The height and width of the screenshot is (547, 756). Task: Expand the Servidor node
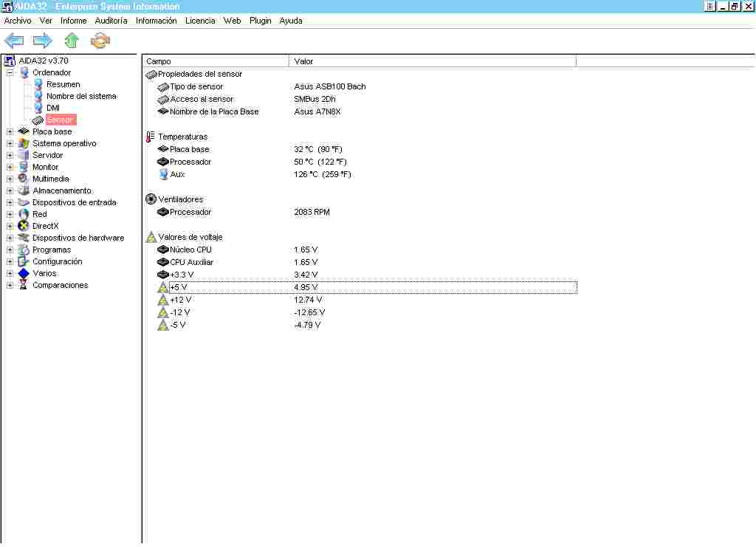[10, 155]
